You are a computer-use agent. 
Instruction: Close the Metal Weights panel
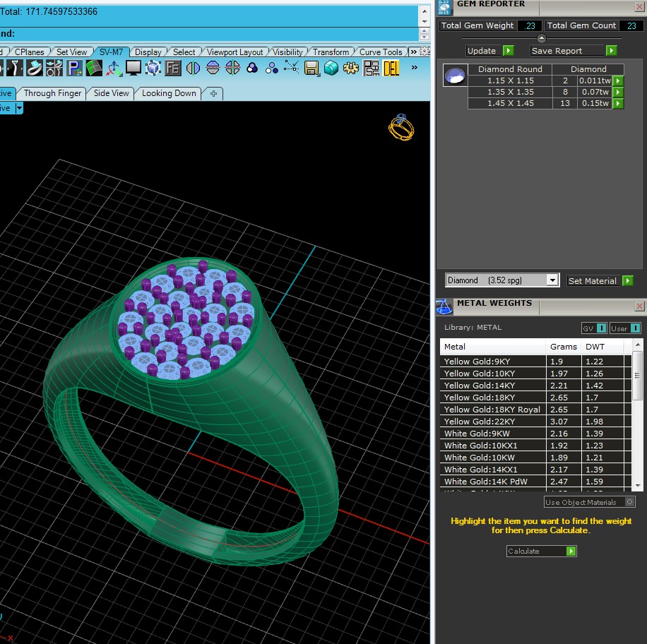639,306
